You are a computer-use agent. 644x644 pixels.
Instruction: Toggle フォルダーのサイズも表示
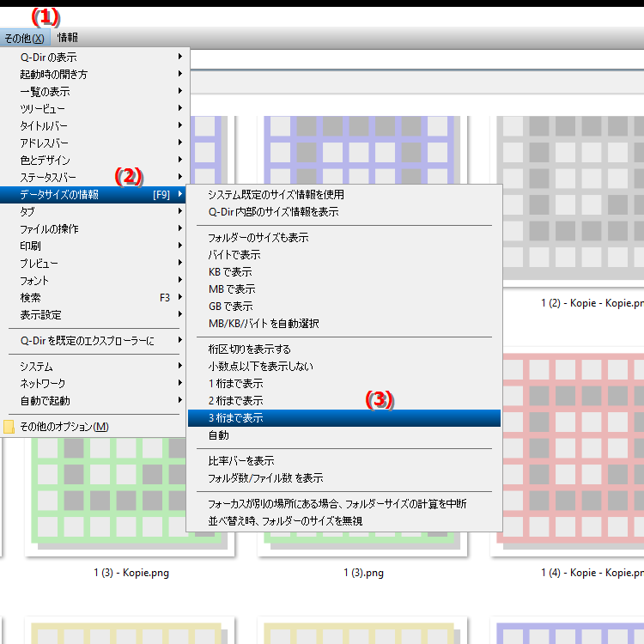pos(344,238)
